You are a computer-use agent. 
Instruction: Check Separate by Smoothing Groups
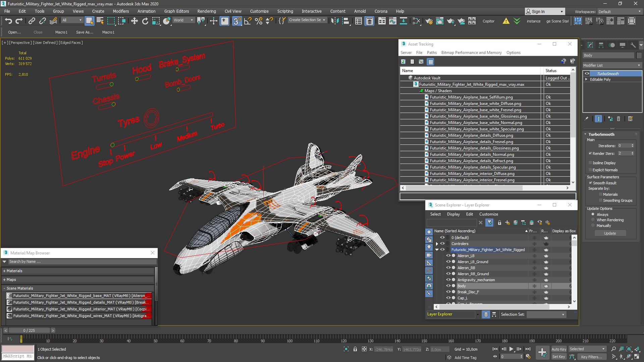point(601,200)
